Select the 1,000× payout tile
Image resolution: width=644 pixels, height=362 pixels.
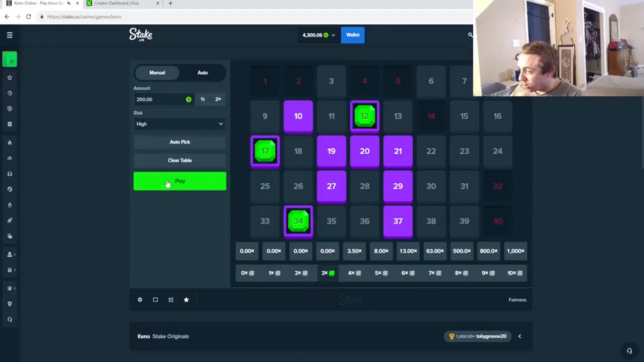(x=515, y=251)
